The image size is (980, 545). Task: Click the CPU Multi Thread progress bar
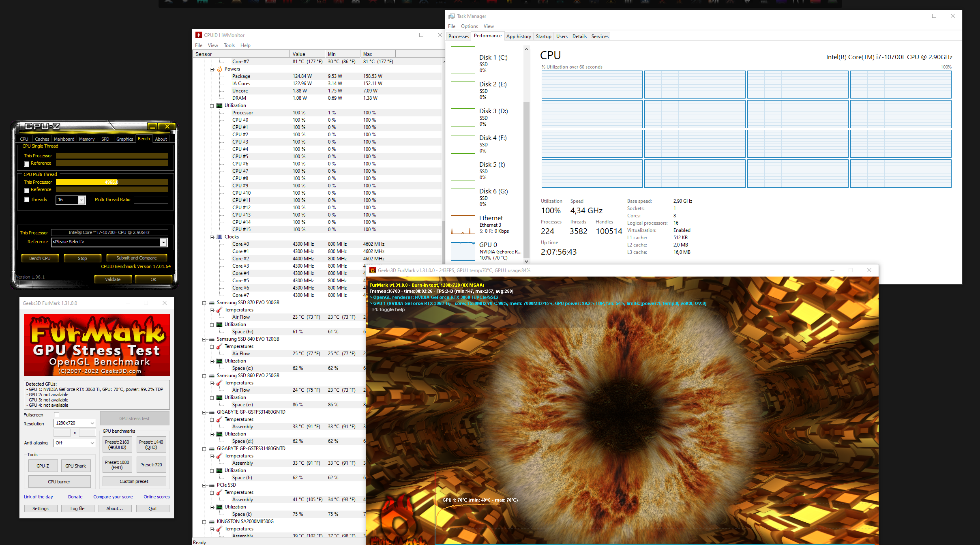coord(112,182)
